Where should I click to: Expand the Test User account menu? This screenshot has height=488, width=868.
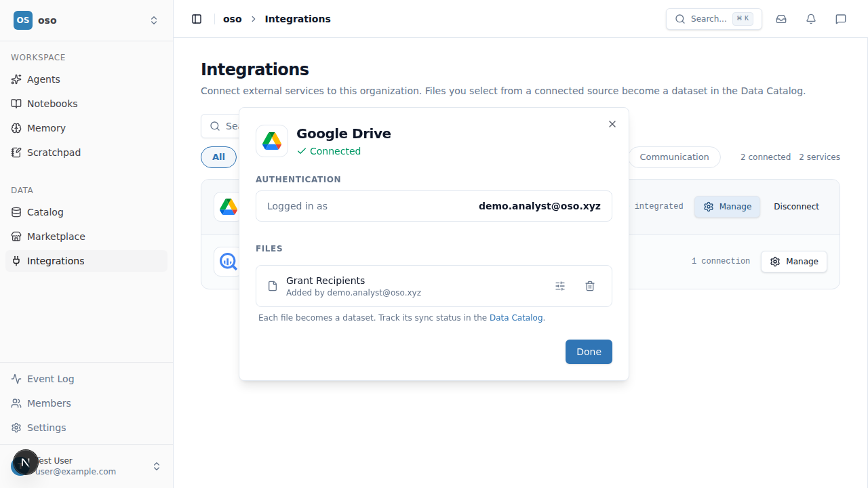coord(157,466)
